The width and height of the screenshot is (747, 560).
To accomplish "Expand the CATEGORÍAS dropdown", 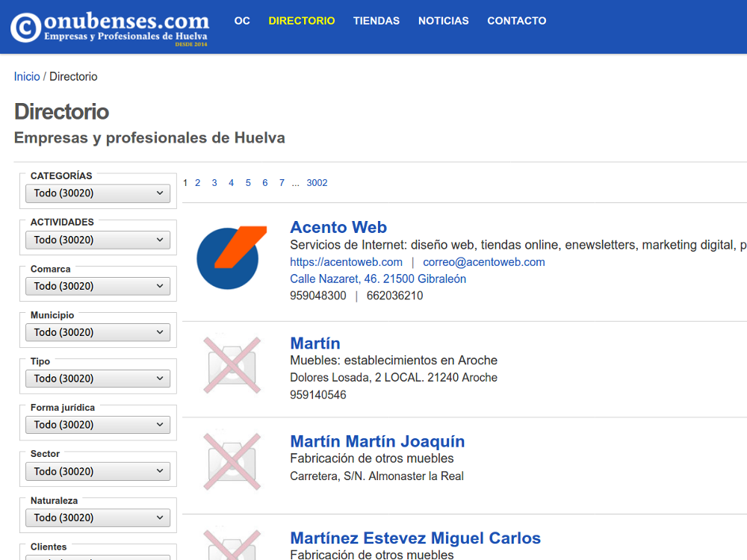I will 98,193.
